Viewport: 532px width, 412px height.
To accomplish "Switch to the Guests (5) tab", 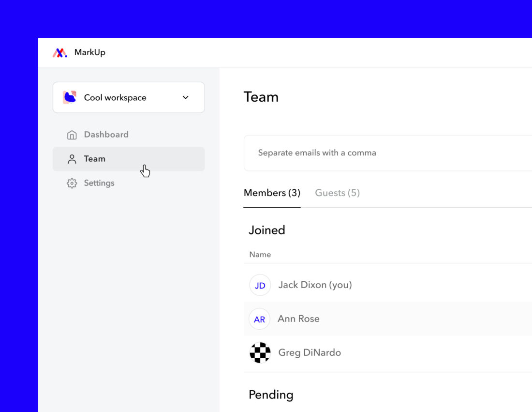I will pyautogui.click(x=337, y=193).
